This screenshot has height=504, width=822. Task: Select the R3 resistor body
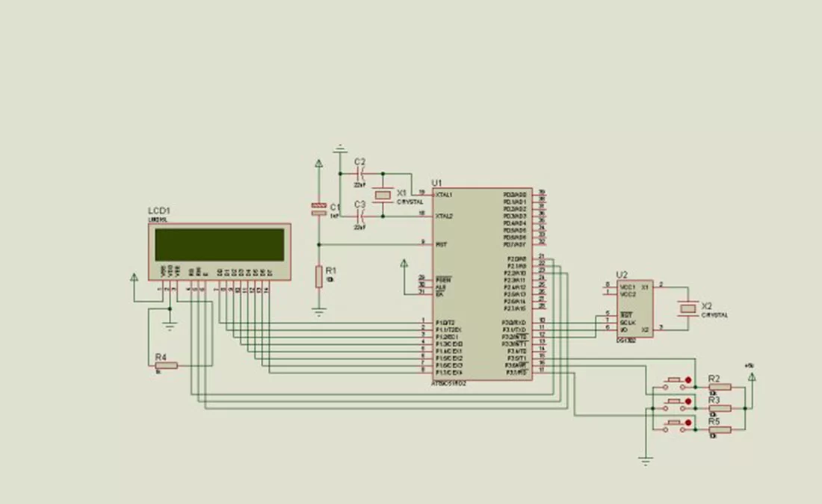[x=720, y=408]
